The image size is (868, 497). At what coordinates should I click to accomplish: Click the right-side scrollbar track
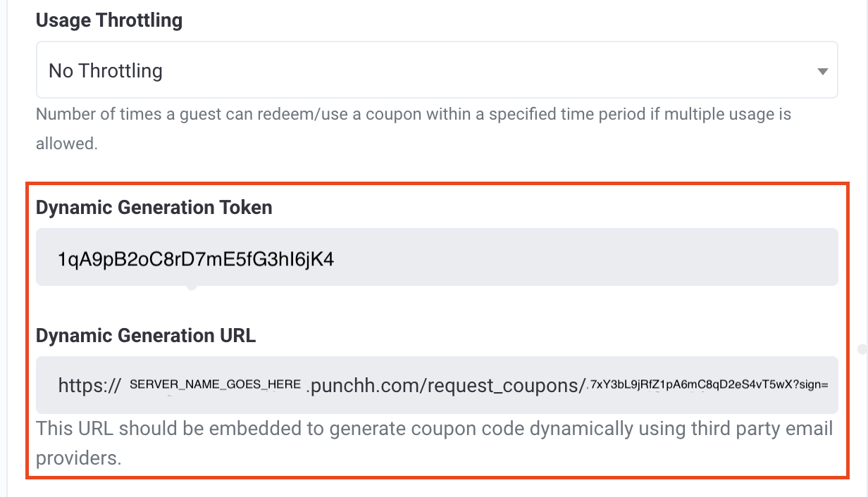tap(864, 246)
